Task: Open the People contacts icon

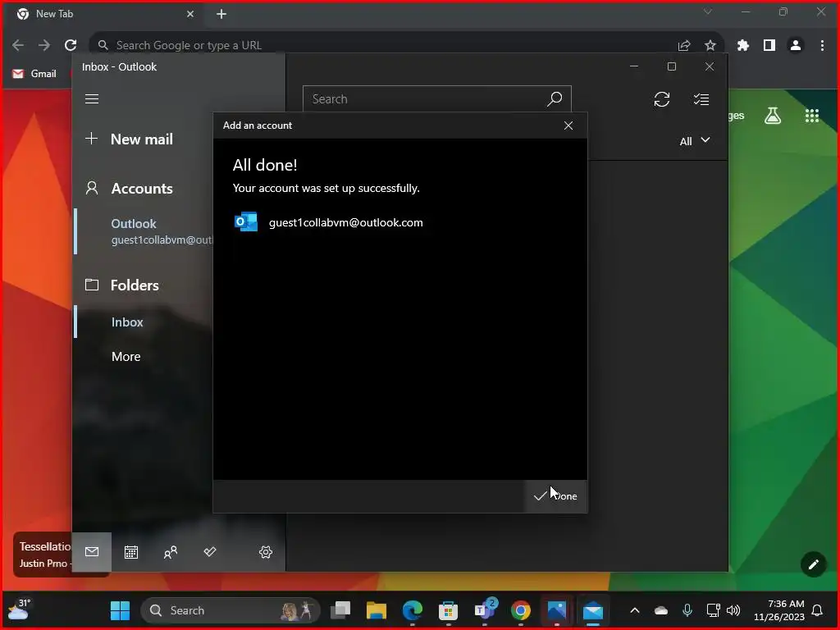Action: pos(171,552)
